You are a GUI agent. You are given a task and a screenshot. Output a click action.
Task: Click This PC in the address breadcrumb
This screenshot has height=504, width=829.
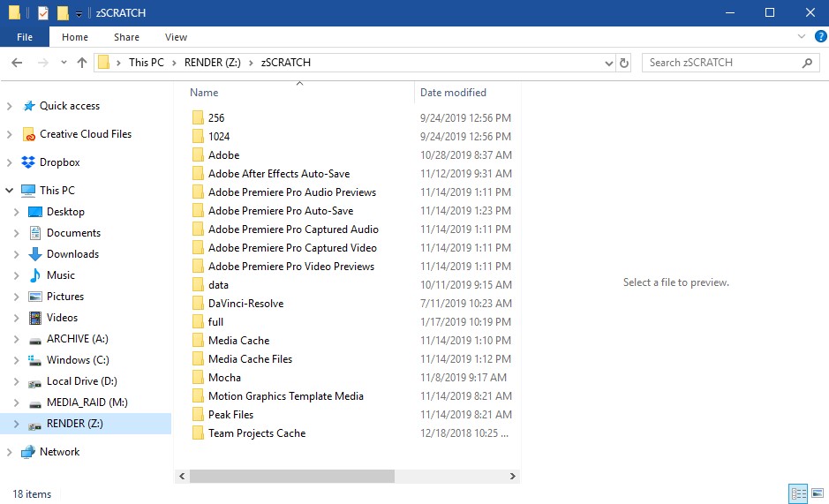click(147, 63)
